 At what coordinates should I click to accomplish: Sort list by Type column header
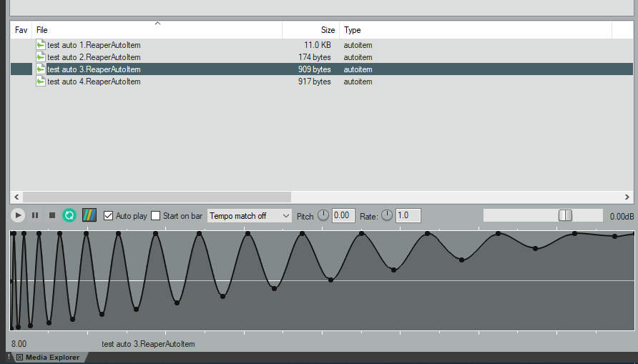click(x=476, y=30)
